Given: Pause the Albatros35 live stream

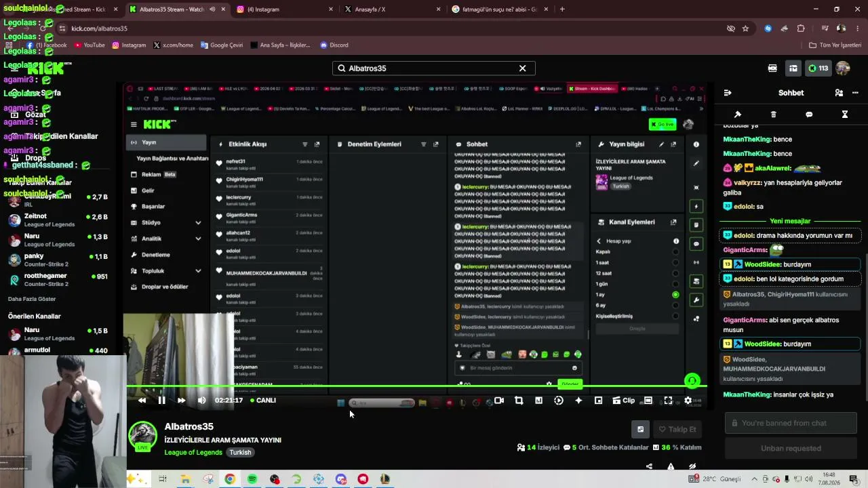Looking at the screenshot, I should tap(161, 401).
